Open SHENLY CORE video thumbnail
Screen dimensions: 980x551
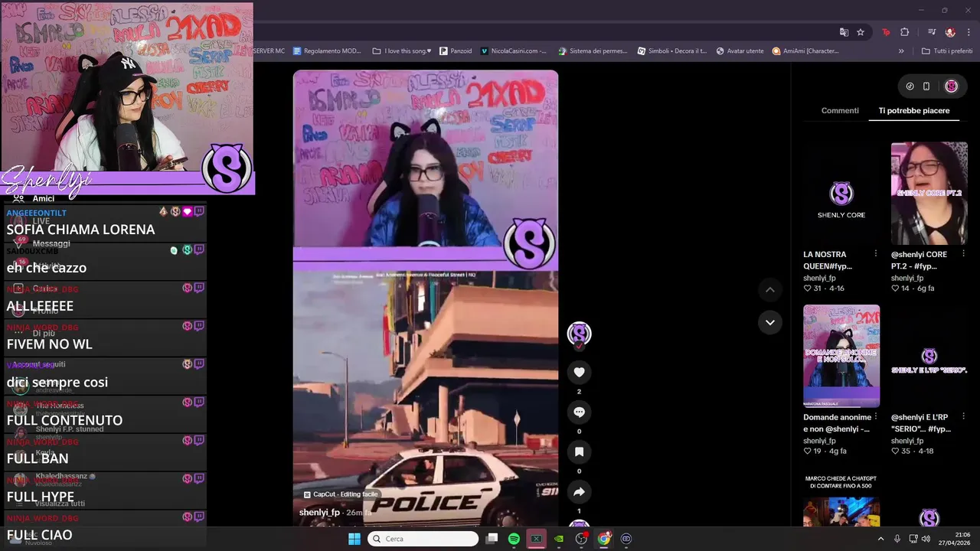[841, 193]
